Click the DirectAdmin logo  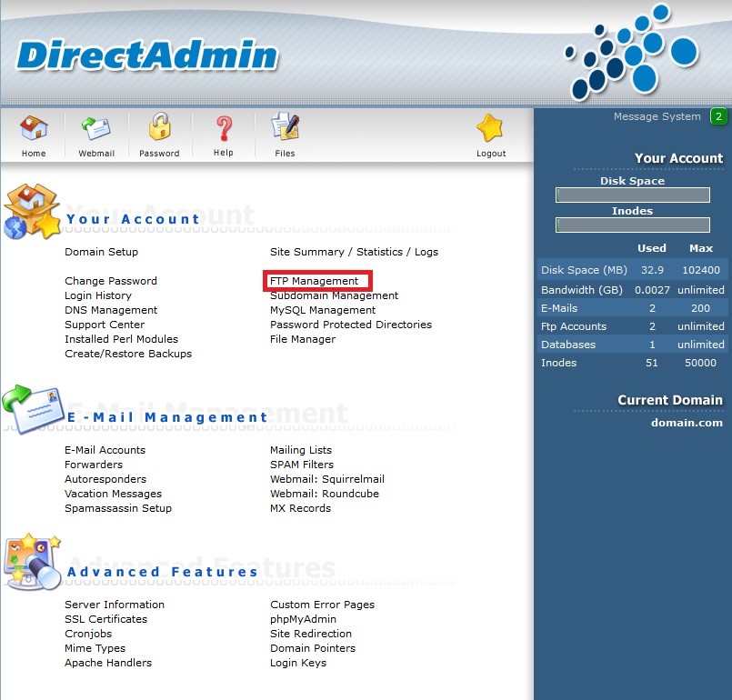(x=147, y=55)
